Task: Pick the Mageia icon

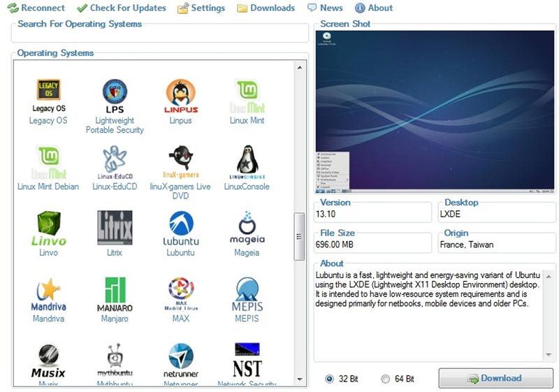Action: (247, 227)
